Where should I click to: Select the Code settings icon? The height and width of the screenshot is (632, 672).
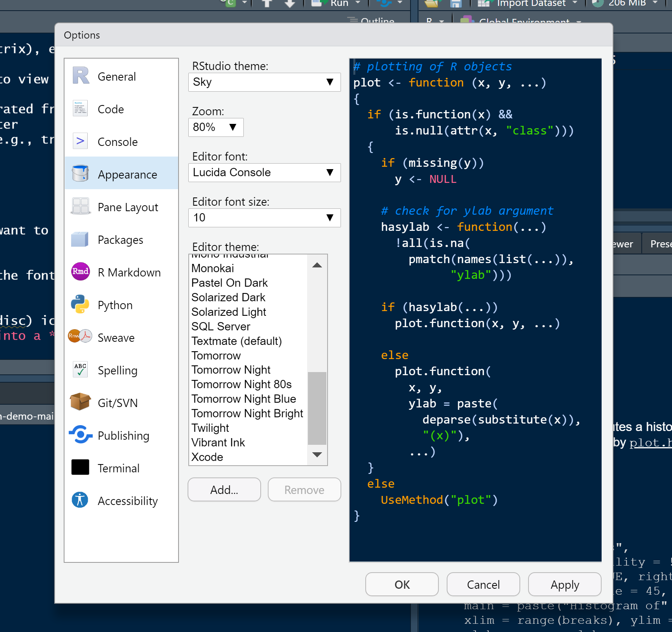pyautogui.click(x=80, y=109)
